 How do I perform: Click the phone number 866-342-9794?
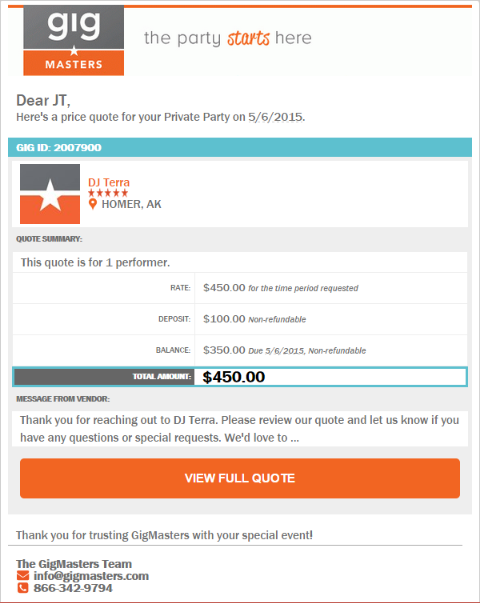coord(73,588)
